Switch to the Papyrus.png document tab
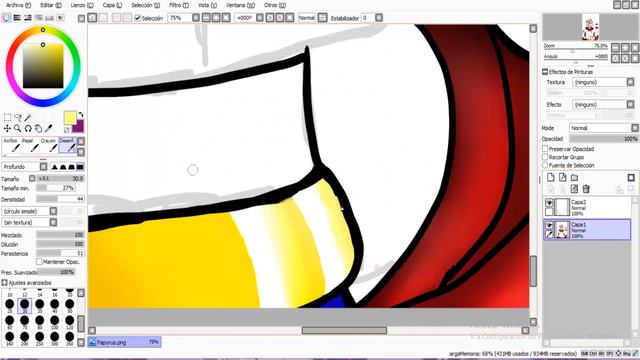Screen dimensions: 640x360 (x=124, y=342)
